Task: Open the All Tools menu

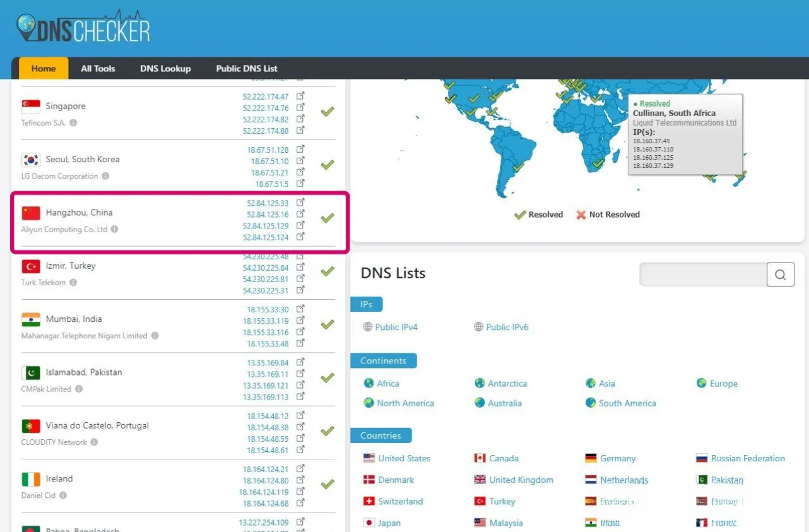Action: coord(98,68)
